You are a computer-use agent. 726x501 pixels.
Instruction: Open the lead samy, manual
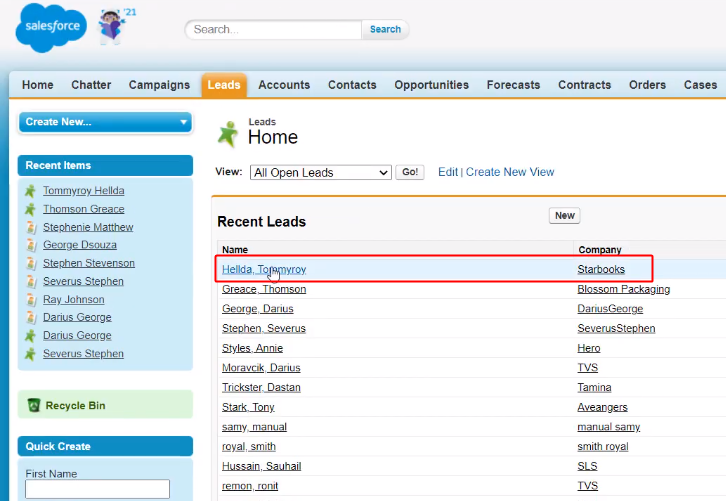[254, 427]
